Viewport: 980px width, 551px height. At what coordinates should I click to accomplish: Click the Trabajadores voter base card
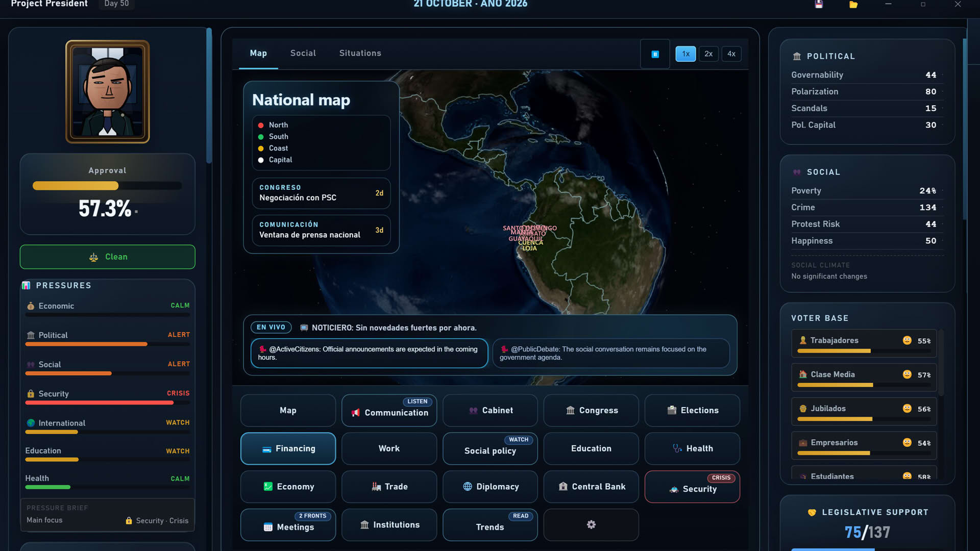pos(864,343)
